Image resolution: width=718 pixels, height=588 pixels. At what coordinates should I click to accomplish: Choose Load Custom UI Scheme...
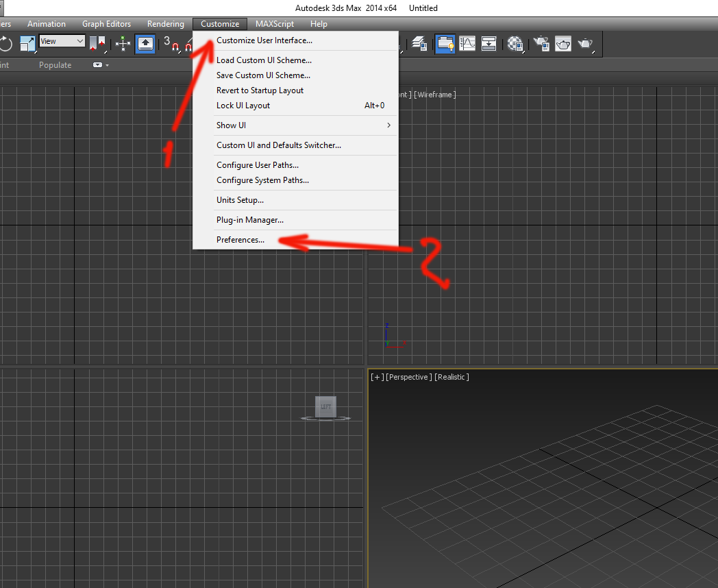(x=296, y=60)
